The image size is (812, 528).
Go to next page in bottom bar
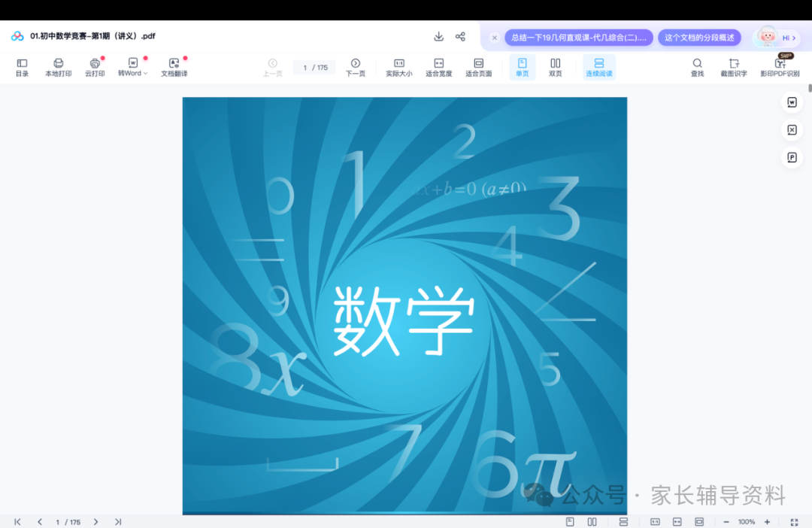click(x=95, y=522)
